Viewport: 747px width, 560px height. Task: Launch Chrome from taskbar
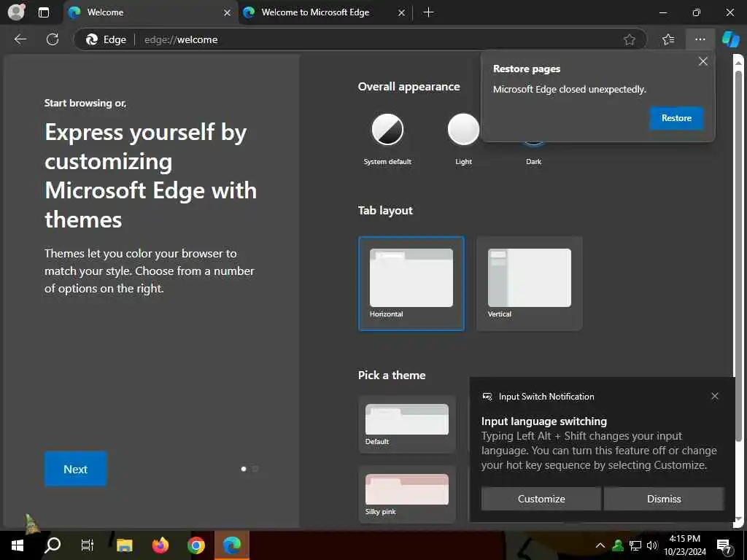pos(196,545)
